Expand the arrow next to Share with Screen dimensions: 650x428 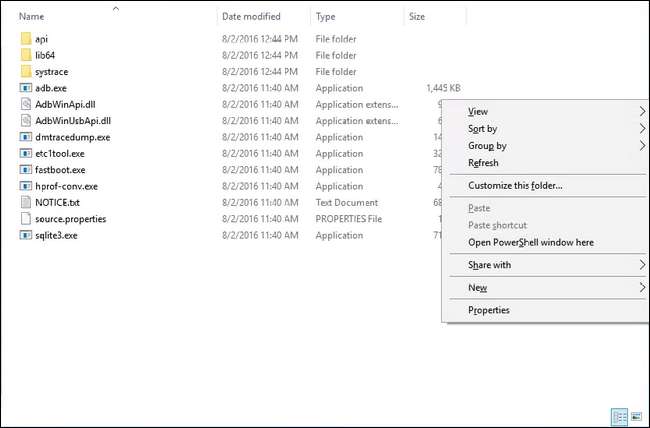(x=642, y=265)
